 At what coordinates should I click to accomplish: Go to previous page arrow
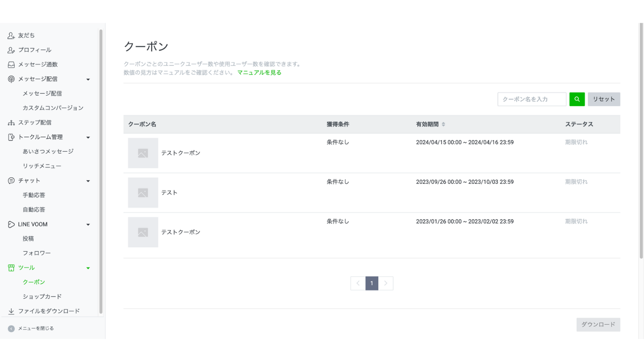(358, 283)
